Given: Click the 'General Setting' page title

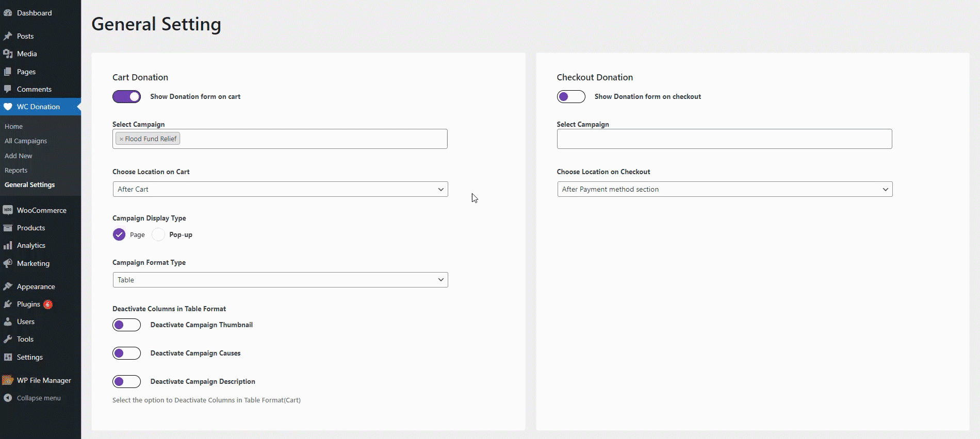Looking at the screenshot, I should [x=156, y=24].
